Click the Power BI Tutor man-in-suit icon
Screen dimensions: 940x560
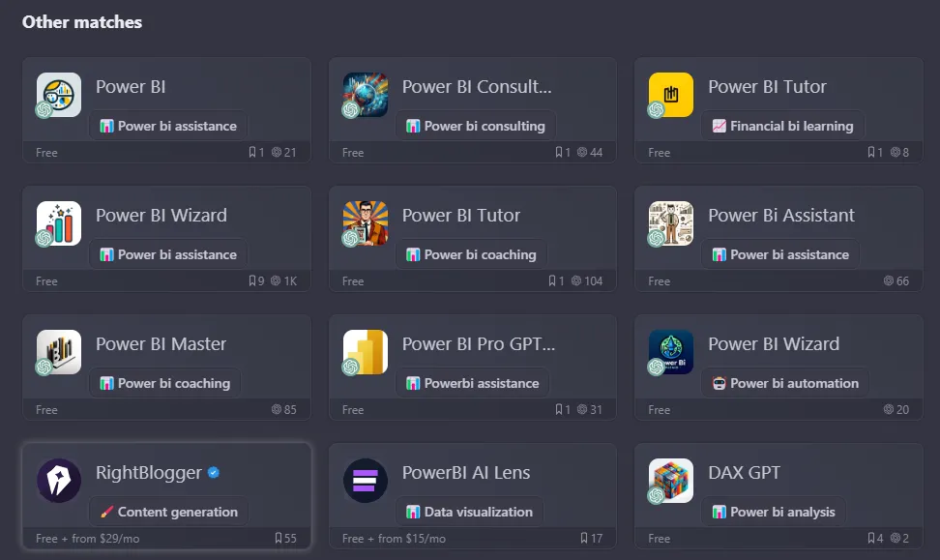(x=366, y=223)
